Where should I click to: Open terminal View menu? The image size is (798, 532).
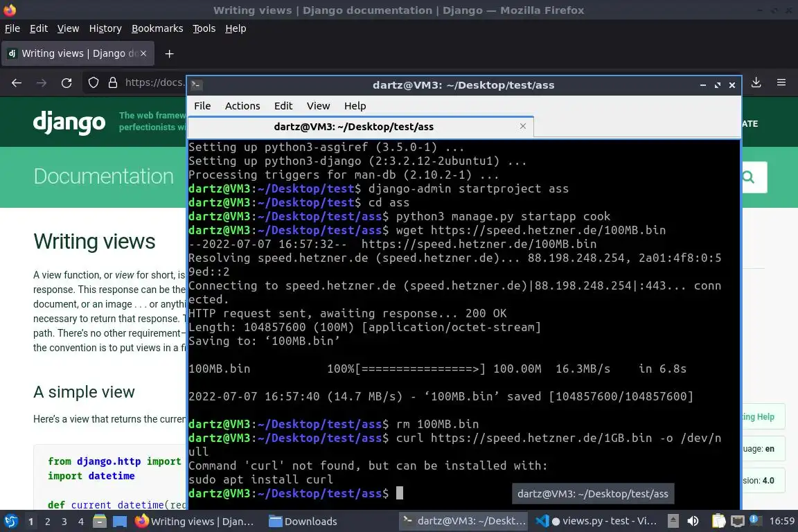click(318, 106)
